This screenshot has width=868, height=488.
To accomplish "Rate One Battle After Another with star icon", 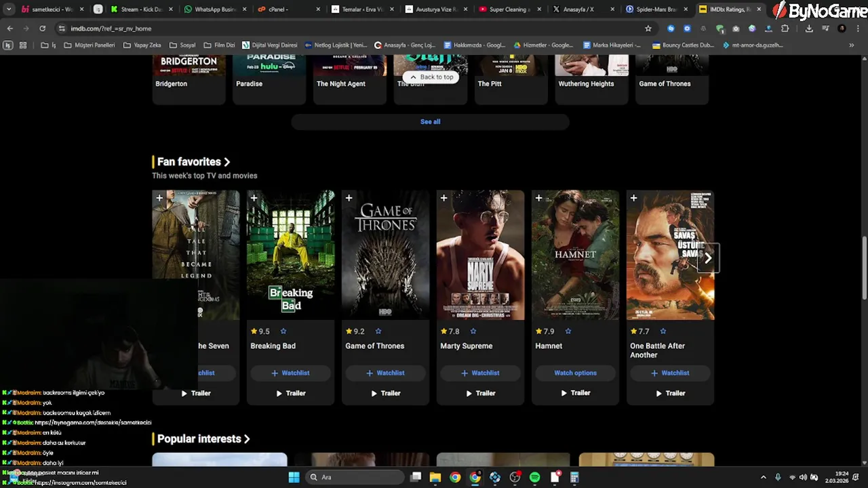I will pyautogui.click(x=663, y=331).
